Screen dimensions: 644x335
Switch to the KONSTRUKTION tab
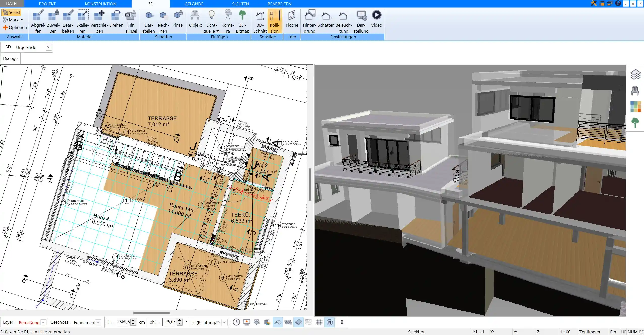click(101, 4)
